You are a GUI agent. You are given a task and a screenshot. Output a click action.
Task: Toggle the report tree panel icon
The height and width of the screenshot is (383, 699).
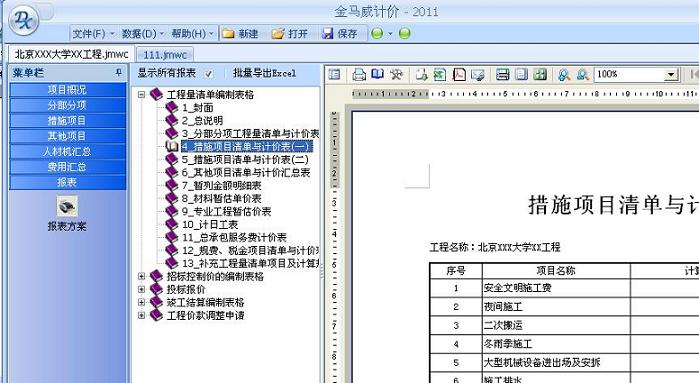[x=334, y=74]
